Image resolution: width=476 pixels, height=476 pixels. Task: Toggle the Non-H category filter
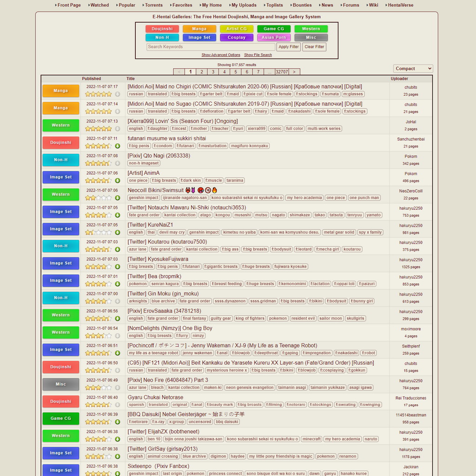pyautogui.click(x=162, y=38)
